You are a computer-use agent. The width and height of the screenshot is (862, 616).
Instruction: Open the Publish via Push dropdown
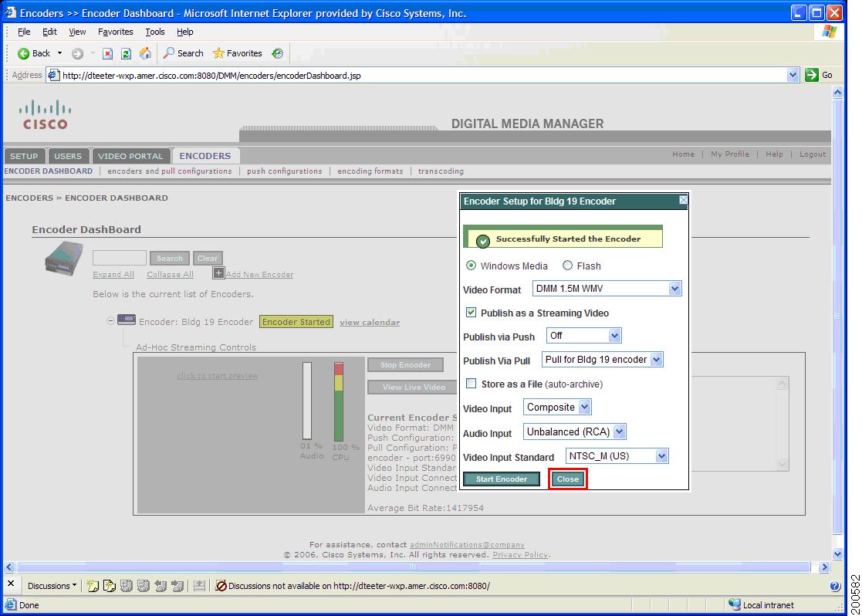coord(614,335)
